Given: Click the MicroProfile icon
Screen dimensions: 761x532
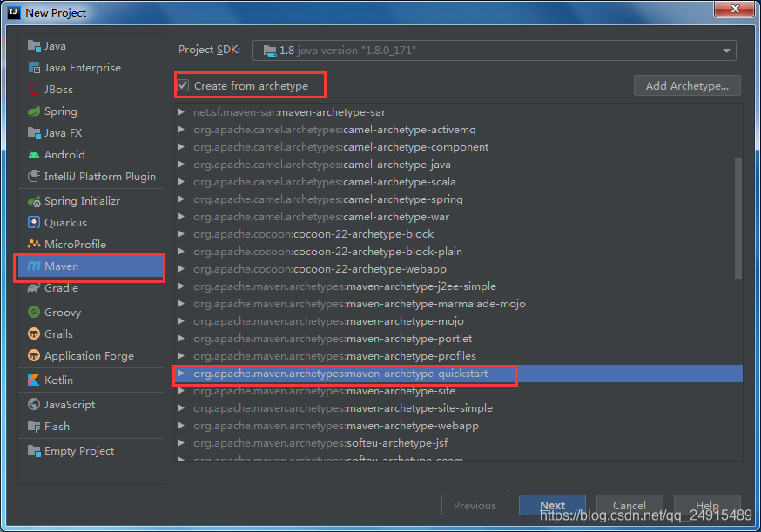Looking at the screenshot, I should point(34,244).
